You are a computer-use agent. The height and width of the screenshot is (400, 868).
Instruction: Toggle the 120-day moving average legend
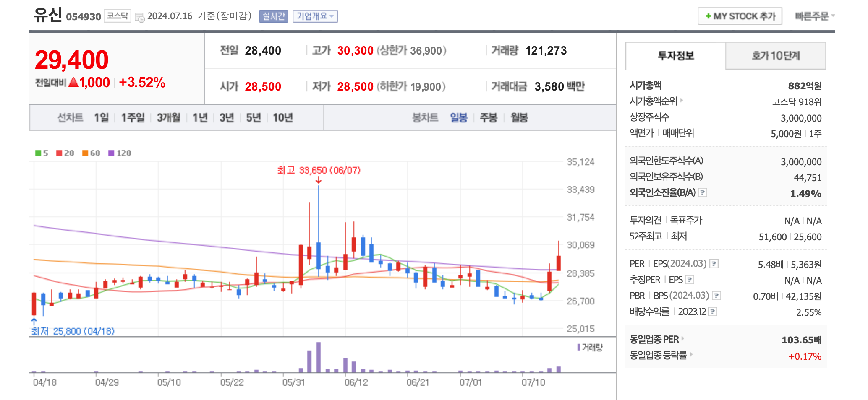[112, 153]
